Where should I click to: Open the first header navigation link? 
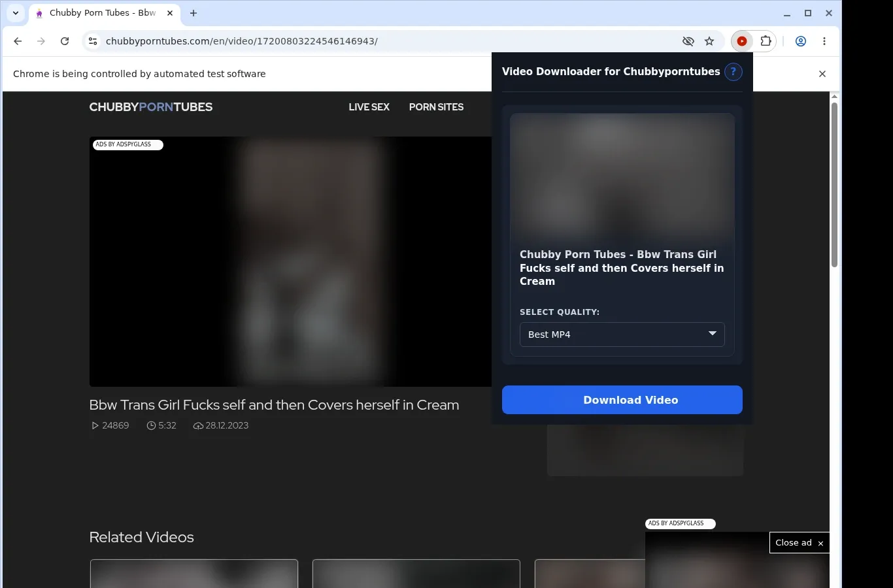click(x=369, y=107)
